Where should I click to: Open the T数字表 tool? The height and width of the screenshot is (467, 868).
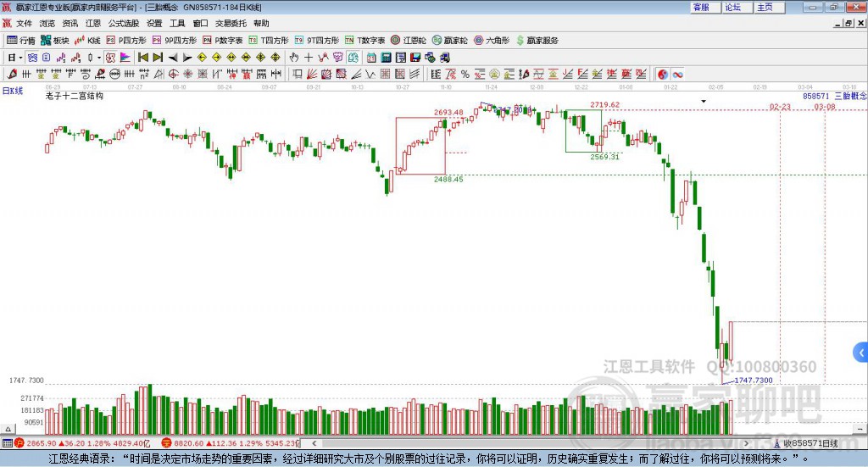[364, 41]
